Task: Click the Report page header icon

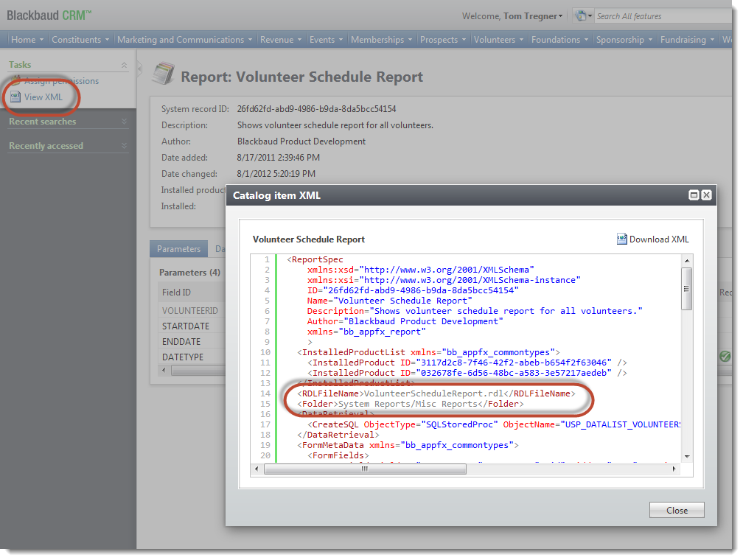Action: pyautogui.click(x=164, y=74)
